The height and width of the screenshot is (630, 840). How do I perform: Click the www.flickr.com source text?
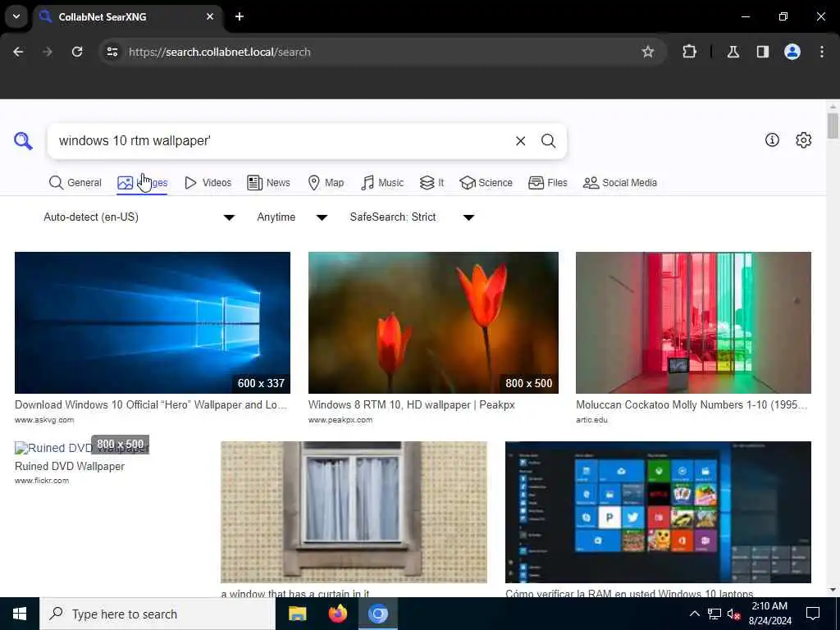click(42, 481)
